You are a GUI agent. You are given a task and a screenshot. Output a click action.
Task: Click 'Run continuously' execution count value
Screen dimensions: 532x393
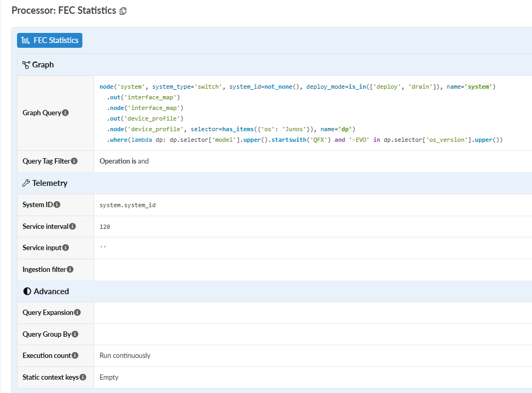click(x=125, y=355)
